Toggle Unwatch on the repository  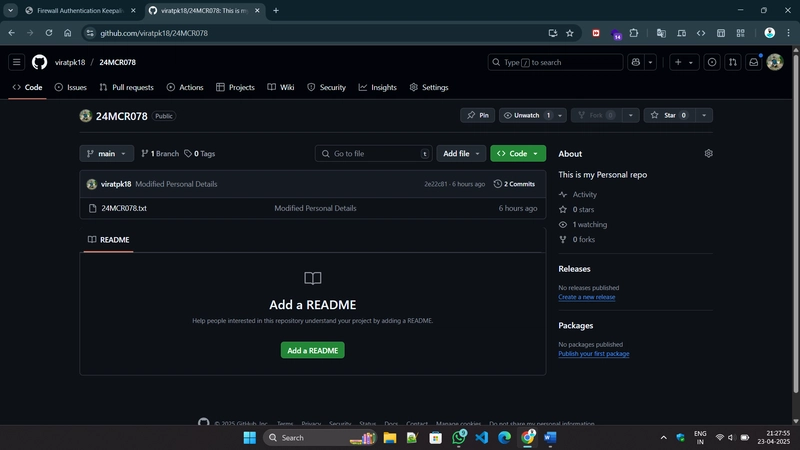pos(527,115)
